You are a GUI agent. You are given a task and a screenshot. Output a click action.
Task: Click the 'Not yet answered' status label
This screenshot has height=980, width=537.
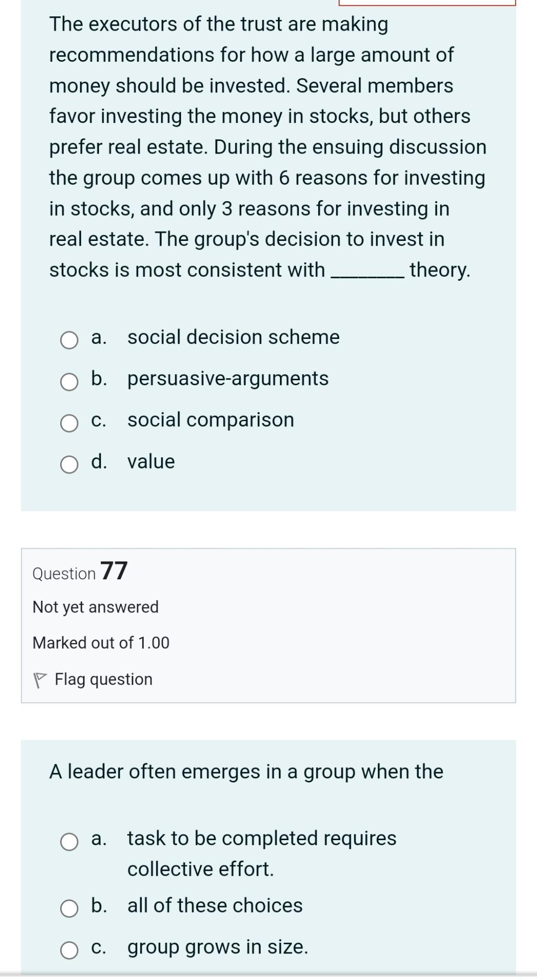[x=95, y=607]
